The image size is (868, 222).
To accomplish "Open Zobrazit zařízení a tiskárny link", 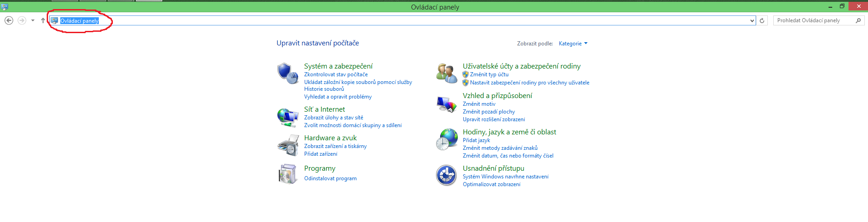I will (x=335, y=146).
